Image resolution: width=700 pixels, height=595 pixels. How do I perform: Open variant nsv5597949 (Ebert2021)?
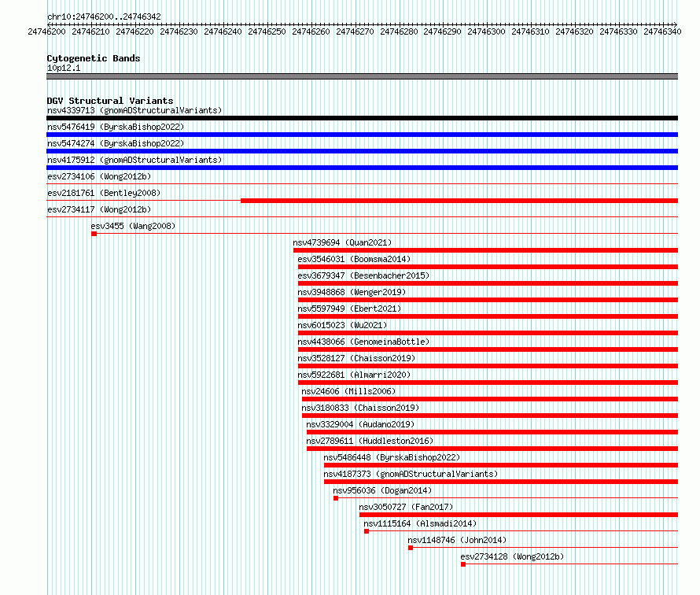[x=349, y=309]
